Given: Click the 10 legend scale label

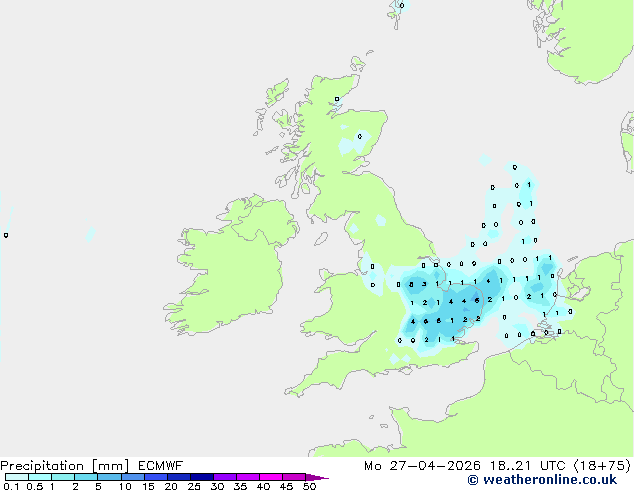Looking at the screenshot, I should pos(125,486).
